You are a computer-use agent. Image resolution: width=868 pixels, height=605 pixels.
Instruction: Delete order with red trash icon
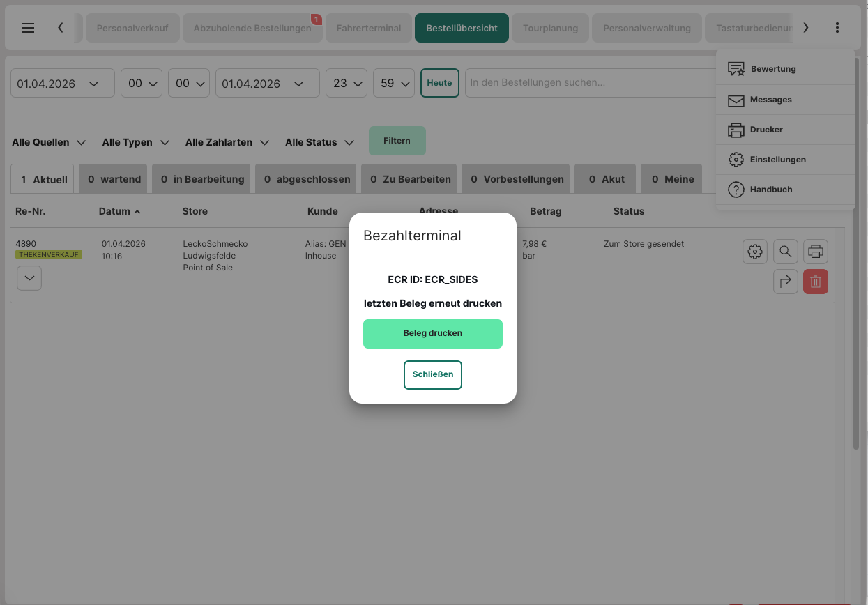pyautogui.click(x=816, y=282)
